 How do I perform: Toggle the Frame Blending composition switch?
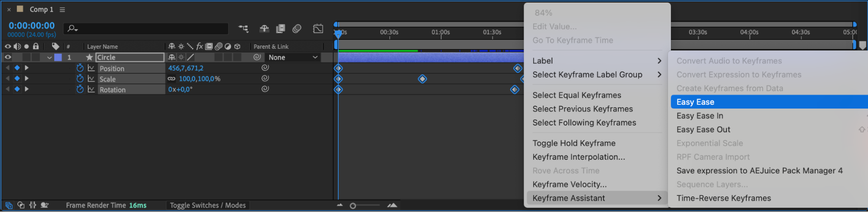click(x=281, y=29)
